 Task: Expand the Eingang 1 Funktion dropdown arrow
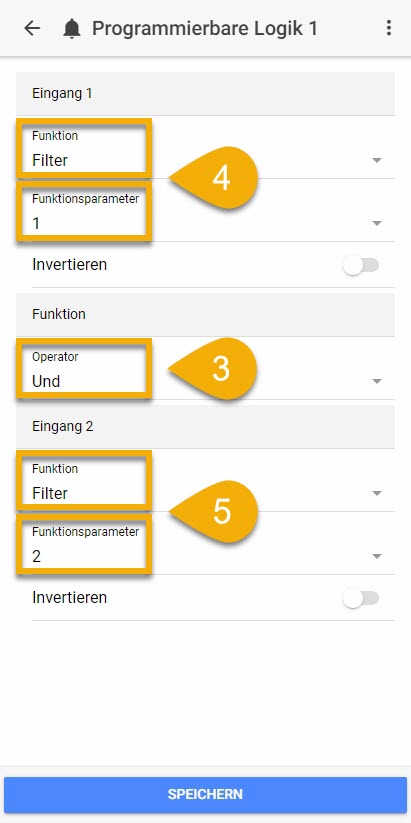pyautogui.click(x=376, y=160)
